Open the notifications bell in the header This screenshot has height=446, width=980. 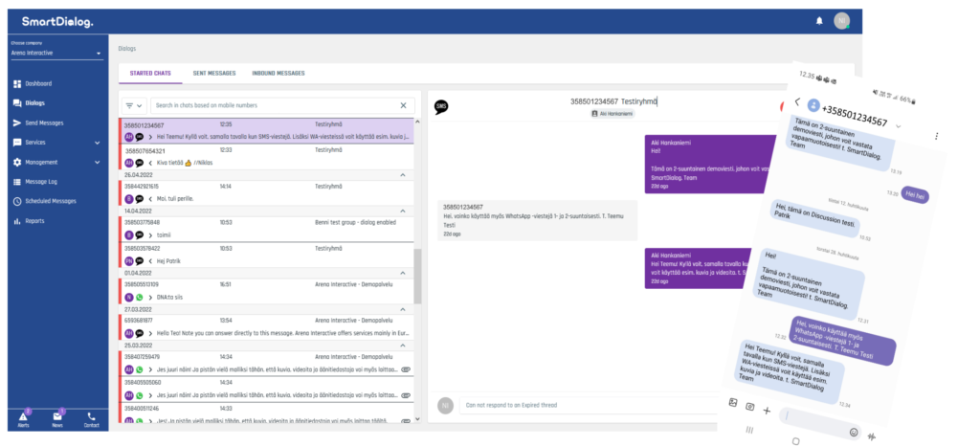pyautogui.click(x=819, y=21)
